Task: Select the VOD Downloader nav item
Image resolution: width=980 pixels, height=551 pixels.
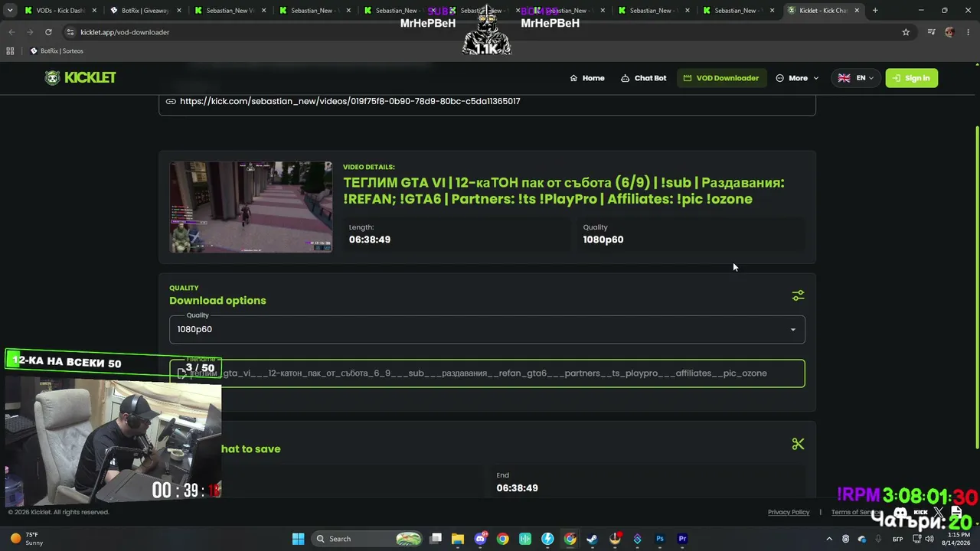Action: [721, 78]
